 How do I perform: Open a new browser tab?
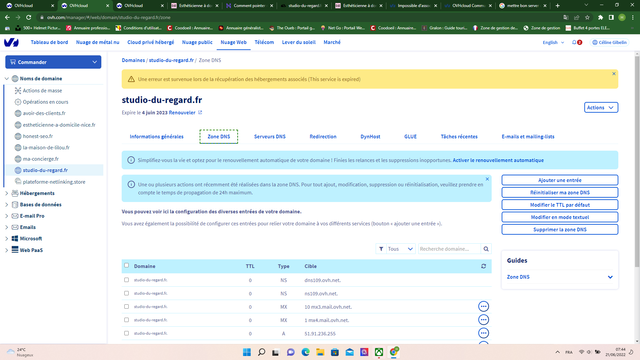pos(558,6)
